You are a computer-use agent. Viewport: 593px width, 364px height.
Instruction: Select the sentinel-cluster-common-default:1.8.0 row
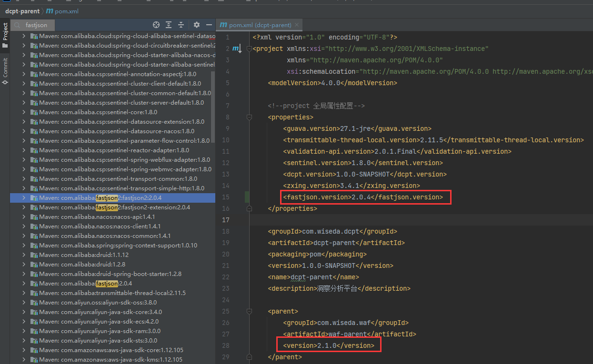(112, 93)
